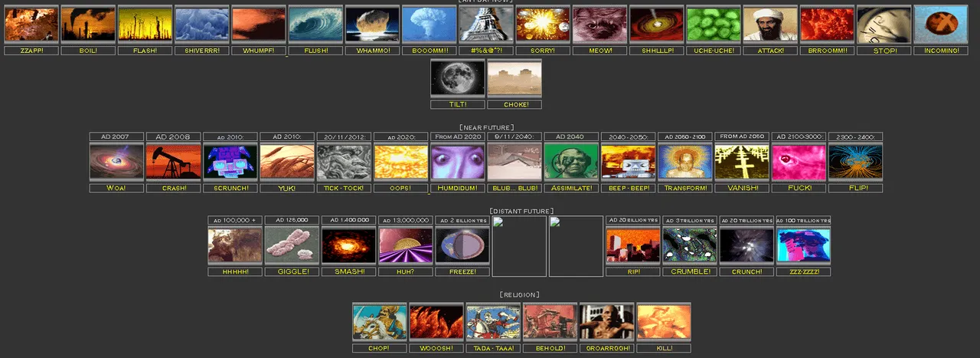Select the chromosome thumbnail above GIGGLE!

(x=292, y=245)
